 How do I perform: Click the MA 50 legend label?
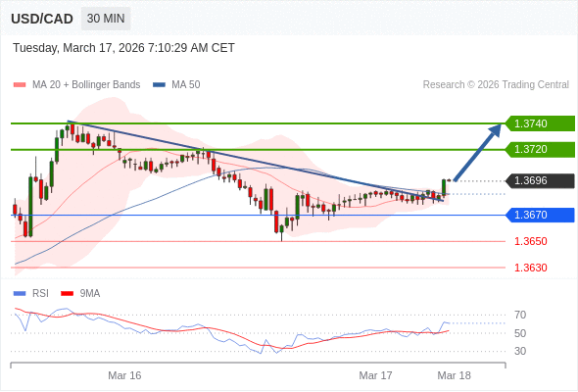point(186,85)
